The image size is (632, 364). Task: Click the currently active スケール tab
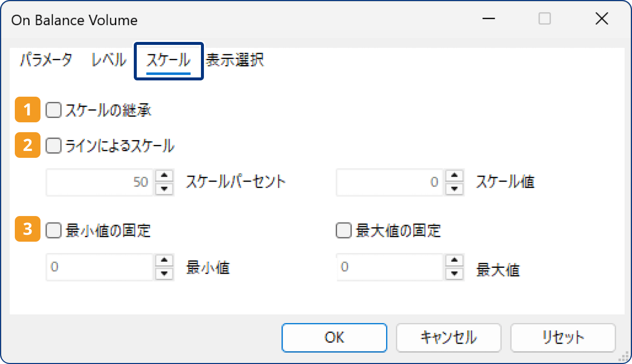[x=168, y=60]
